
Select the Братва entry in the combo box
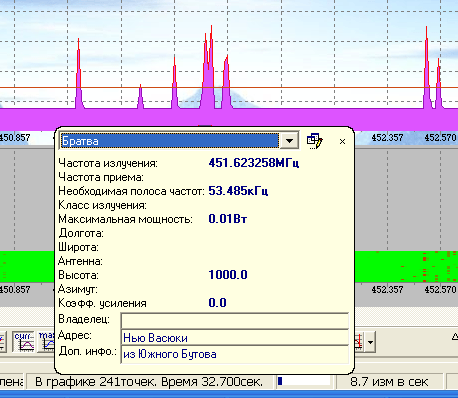170,141
